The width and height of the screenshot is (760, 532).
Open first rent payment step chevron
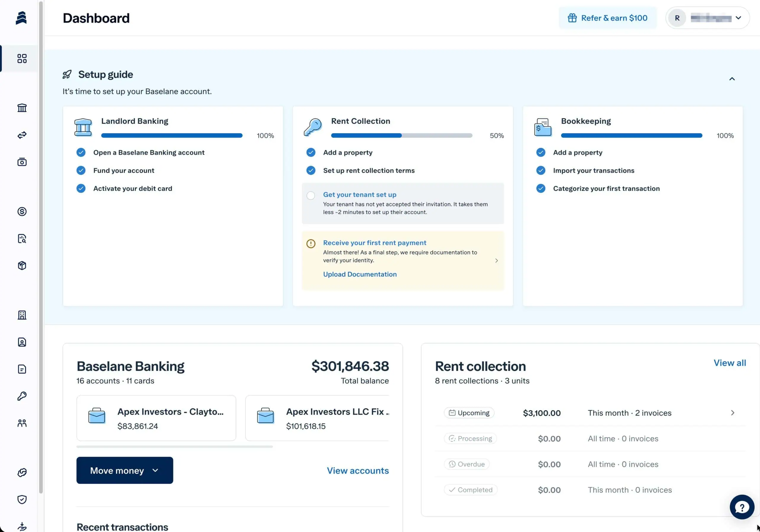point(496,261)
